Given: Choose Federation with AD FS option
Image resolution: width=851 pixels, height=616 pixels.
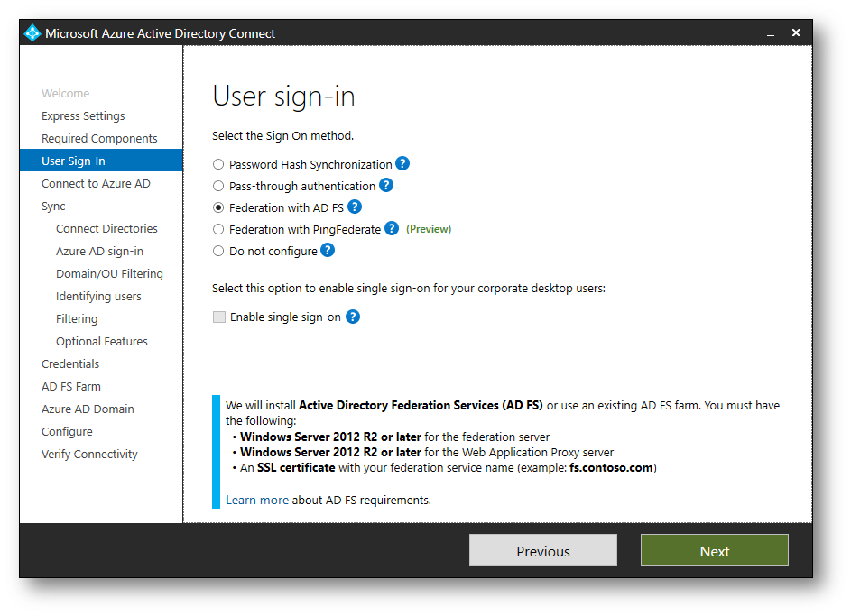Looking at the screenshot, I should coord(218,207).
